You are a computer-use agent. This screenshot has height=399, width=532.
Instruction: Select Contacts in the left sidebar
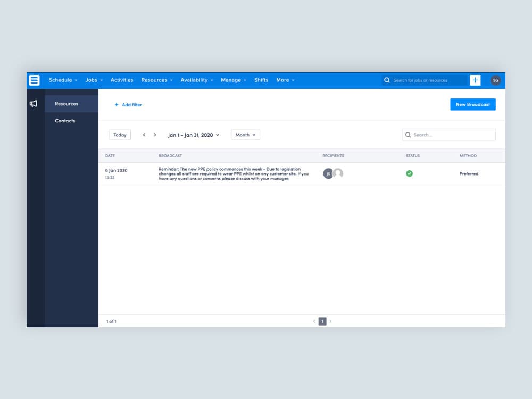72,121
